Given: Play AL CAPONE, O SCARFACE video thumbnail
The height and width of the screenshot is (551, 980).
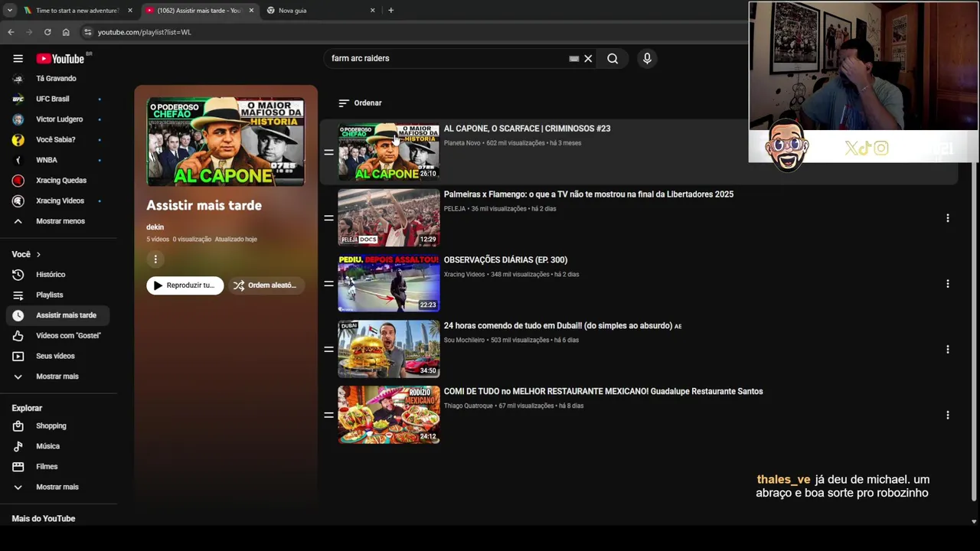Looking at the screenshot, I should pyautogui.click(x=389, y=152).
